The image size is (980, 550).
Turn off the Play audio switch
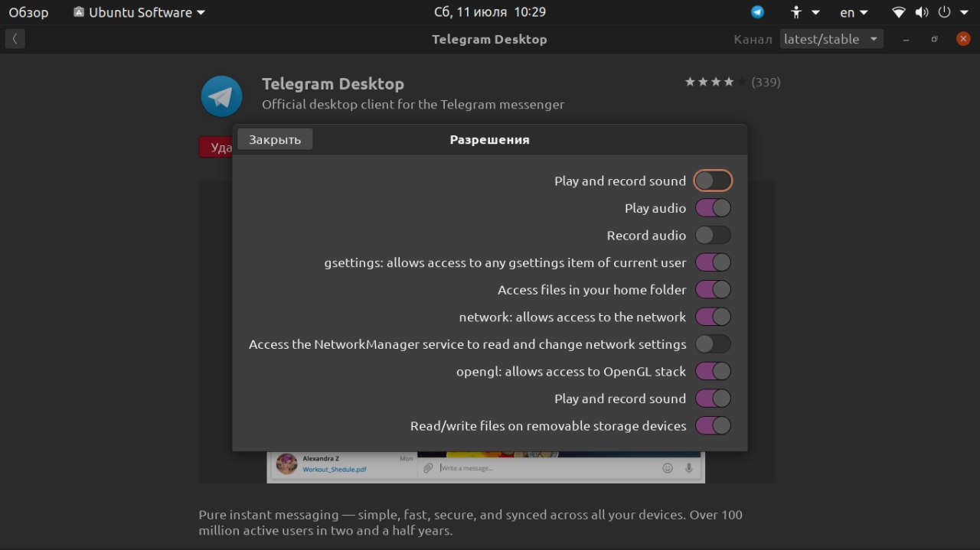coord(713,208)
